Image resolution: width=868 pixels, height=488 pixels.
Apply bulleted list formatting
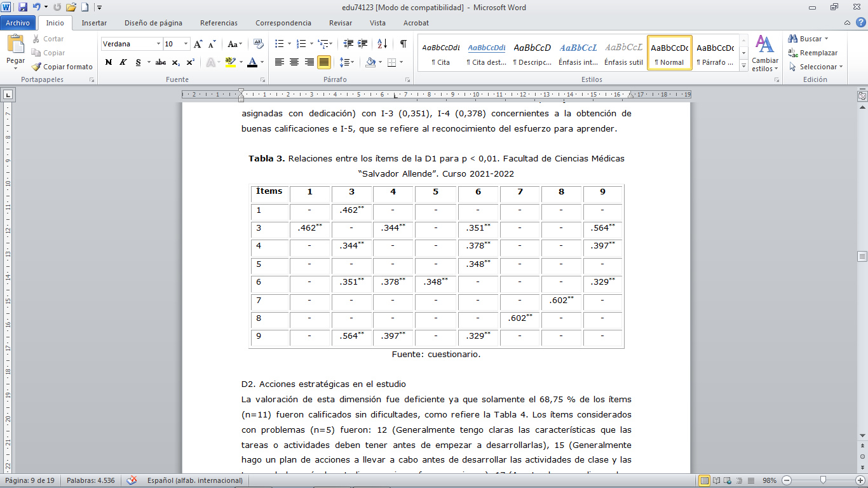(x=279, y=44)
